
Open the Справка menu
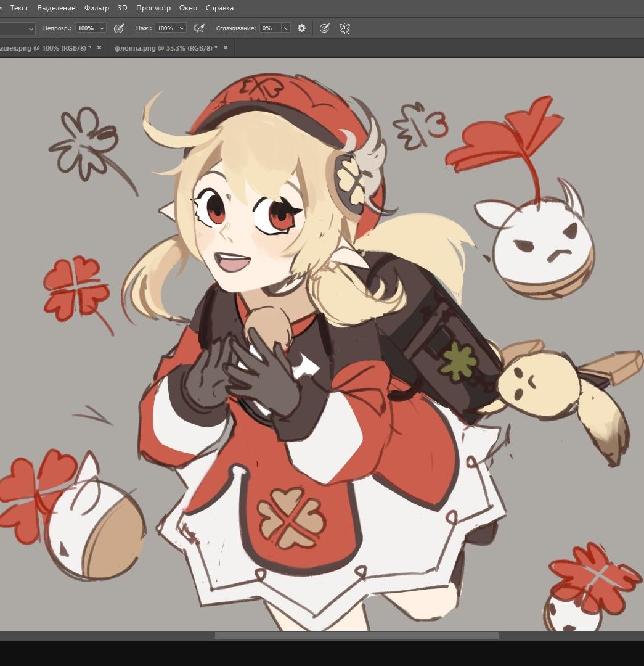(219, 8)
